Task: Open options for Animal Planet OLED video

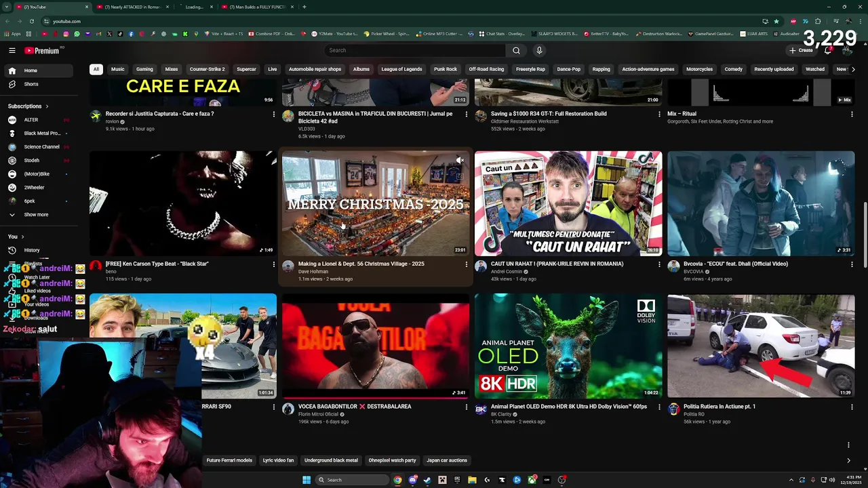Action: [659, 407]
